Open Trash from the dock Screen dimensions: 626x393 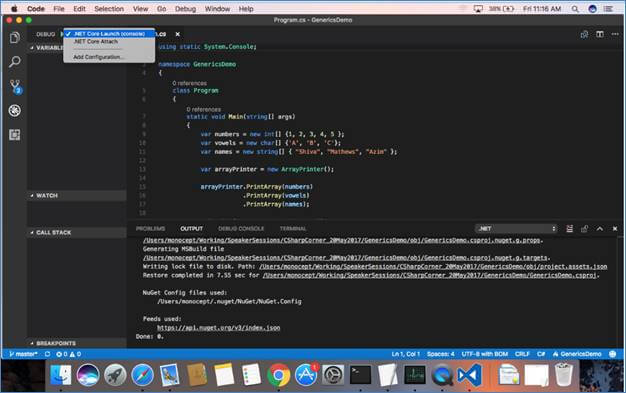click(564, 375)
